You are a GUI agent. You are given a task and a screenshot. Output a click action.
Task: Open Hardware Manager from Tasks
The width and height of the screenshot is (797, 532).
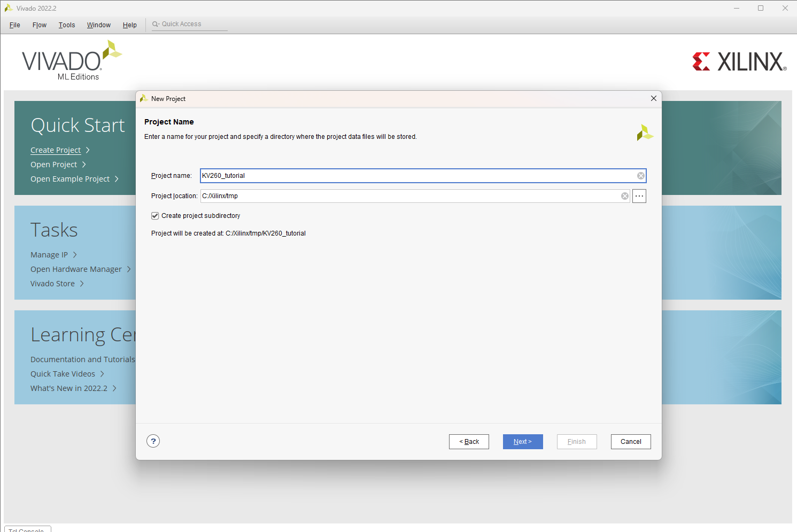coord(76,269)
